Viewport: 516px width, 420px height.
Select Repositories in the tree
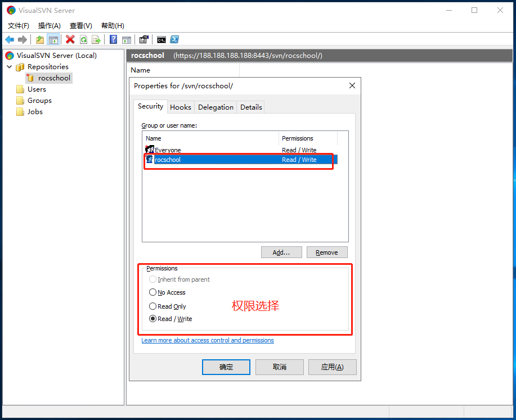(48, 67)
